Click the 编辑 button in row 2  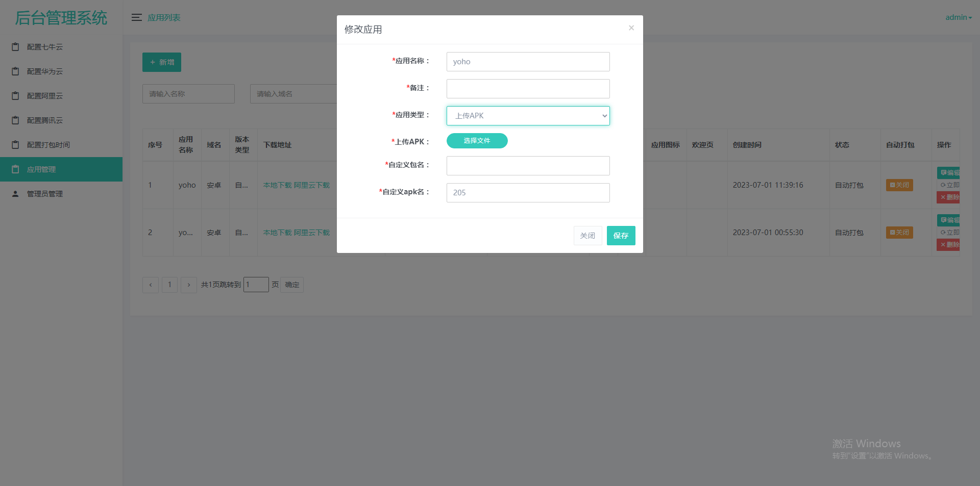click(x=949, y=220)
